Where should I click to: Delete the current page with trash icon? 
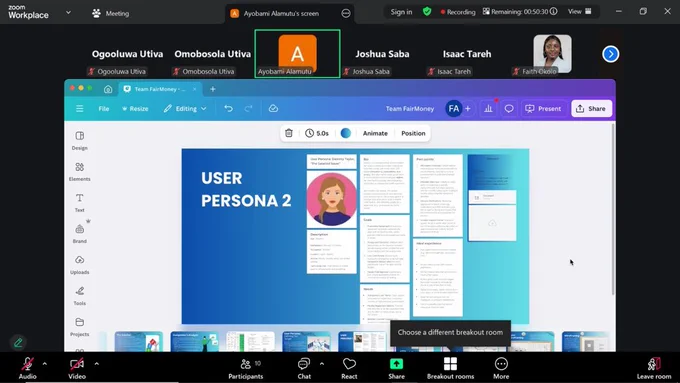click(289, 133)
